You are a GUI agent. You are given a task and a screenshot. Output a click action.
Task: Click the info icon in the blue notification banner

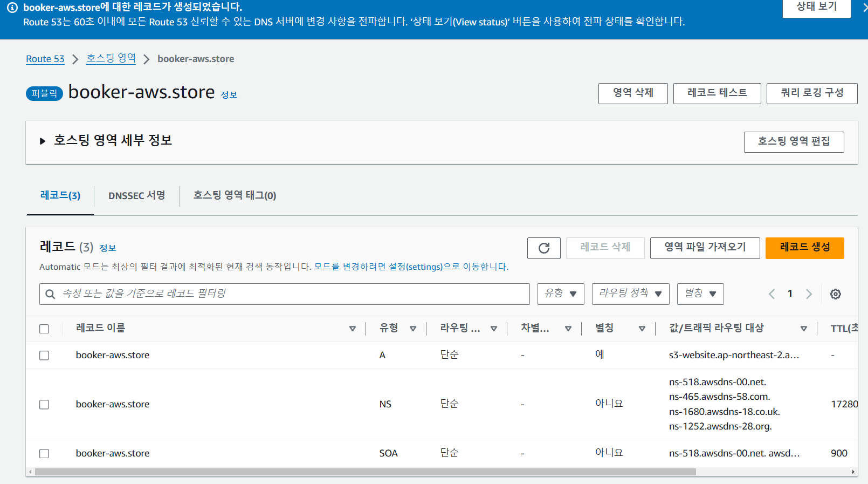(x=12, y=8)
